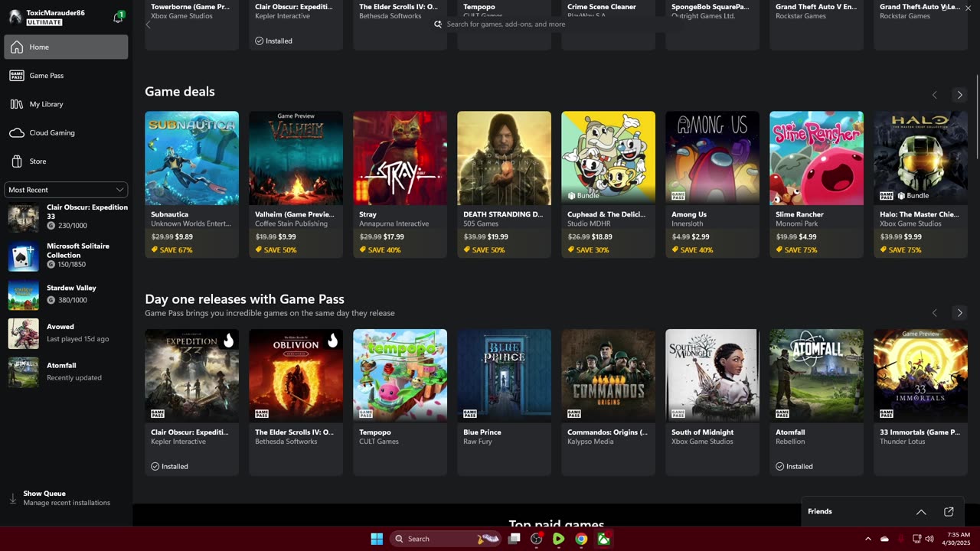The image size is (980, 551).
Task: Open Cuphead bundle deal thumbnail
Action: coord(608,158)
